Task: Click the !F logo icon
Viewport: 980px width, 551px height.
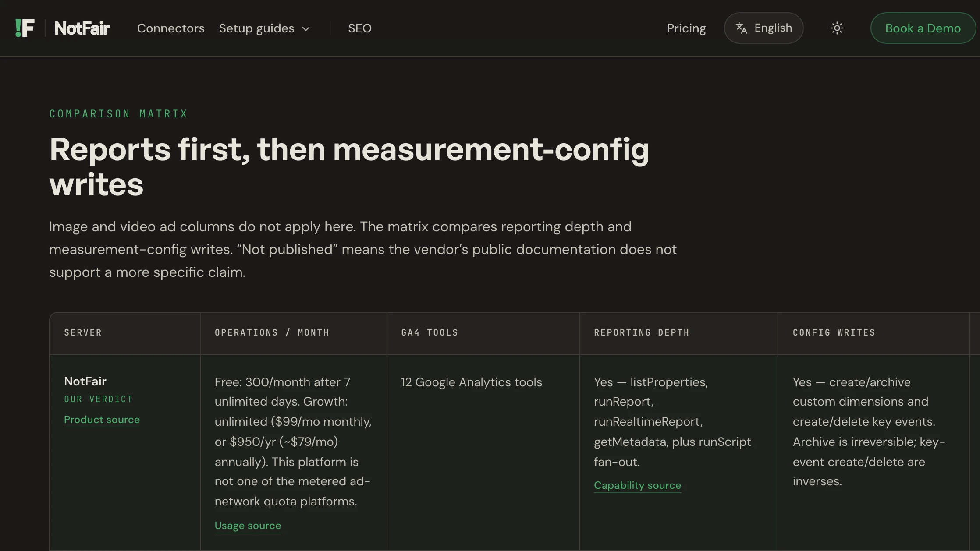Action: [x=25, y=28]
